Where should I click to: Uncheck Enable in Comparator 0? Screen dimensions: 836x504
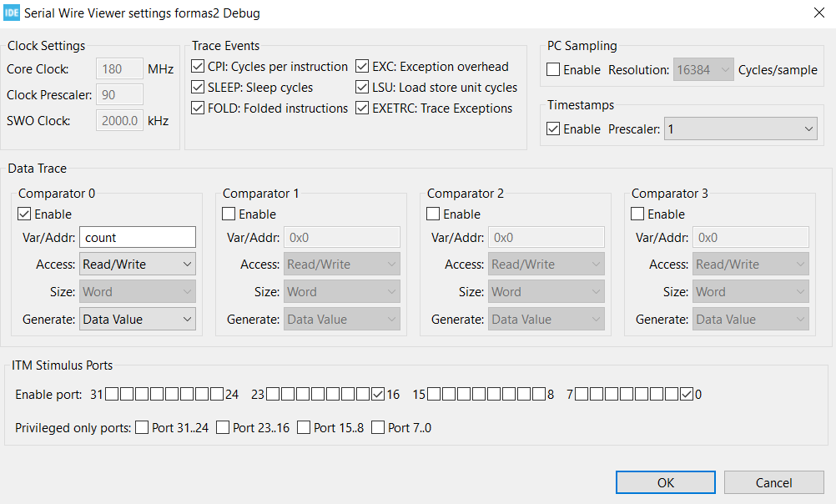coord(24,214)
